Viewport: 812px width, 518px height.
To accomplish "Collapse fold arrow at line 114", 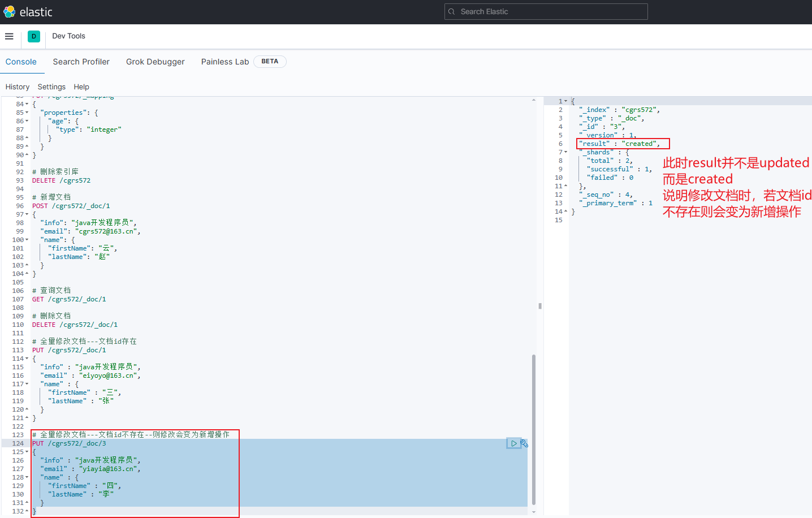I will click(27, 359).
